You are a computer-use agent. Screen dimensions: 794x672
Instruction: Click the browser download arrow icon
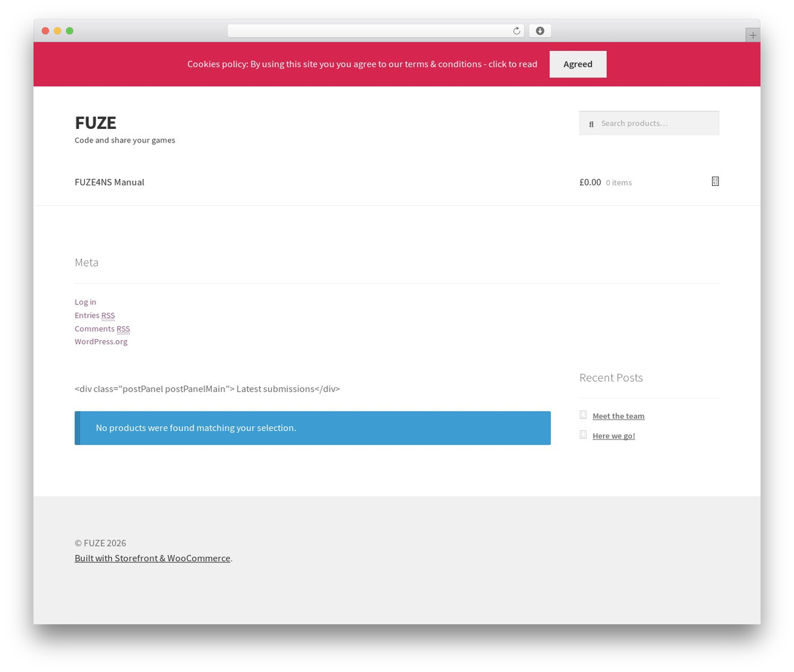pyautogui.click(x=540, y=31)
